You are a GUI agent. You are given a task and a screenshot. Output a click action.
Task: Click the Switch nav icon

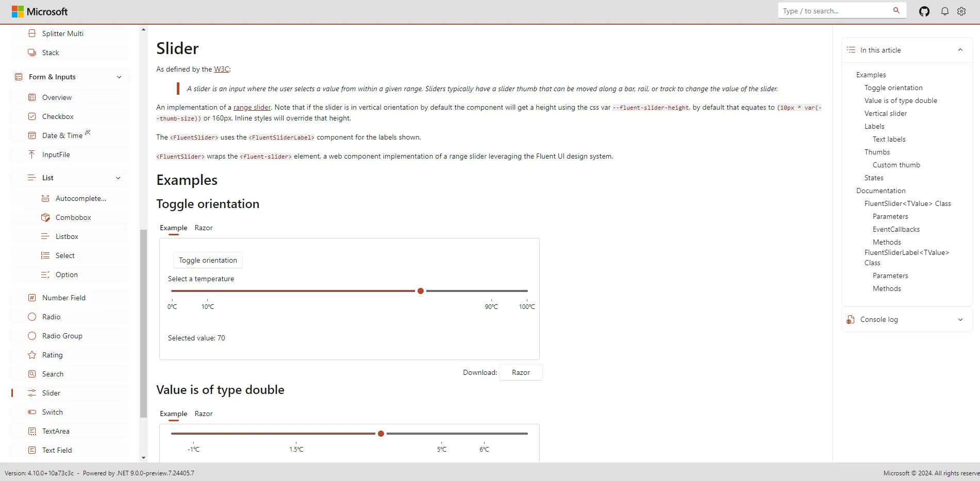(x=32, y=412)
